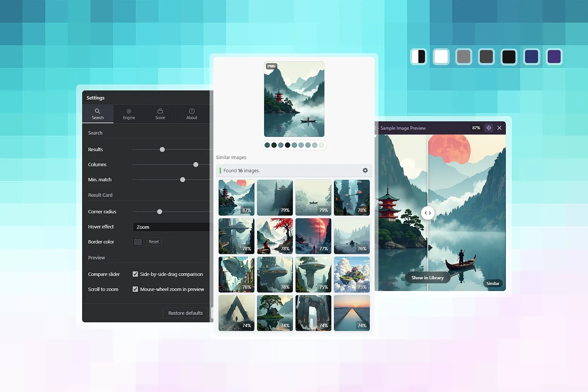Open Engine settings via the sun icon
This screenshot has height=392, width=588.
pos(129,111)
